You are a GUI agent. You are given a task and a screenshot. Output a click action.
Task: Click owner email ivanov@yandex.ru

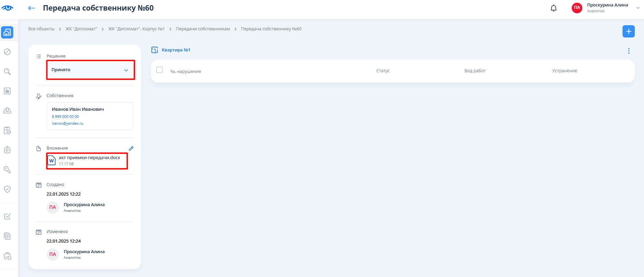click(x=67, y=123)
